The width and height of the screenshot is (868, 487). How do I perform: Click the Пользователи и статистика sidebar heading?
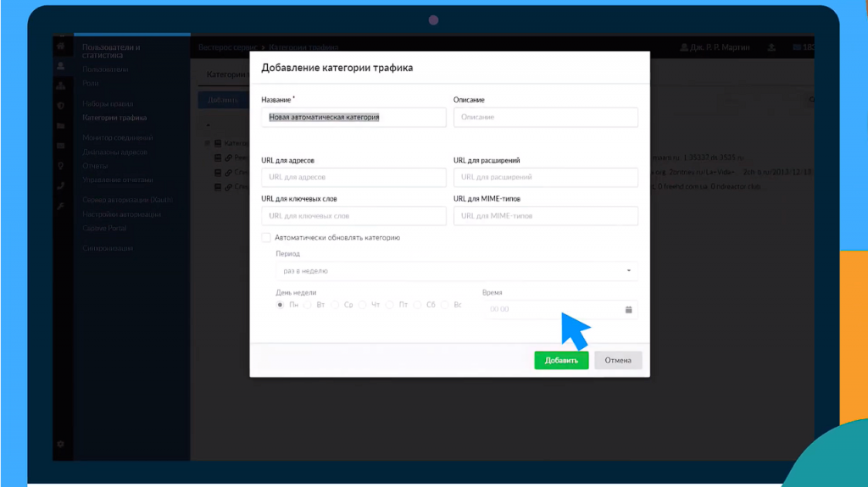(x=111, y=51)
